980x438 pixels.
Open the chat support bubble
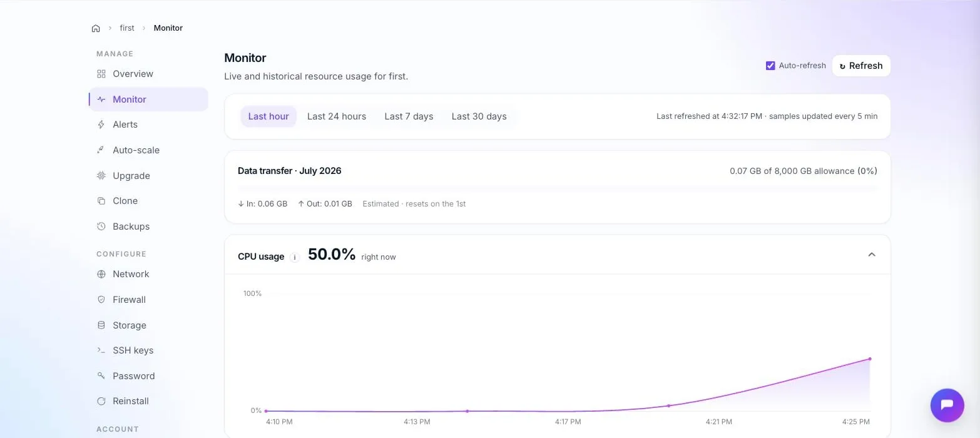coord(947,405)
